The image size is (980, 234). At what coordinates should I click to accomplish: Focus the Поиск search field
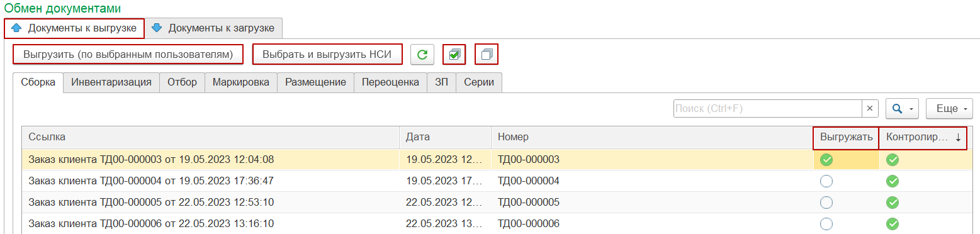(x=767, y=109)
